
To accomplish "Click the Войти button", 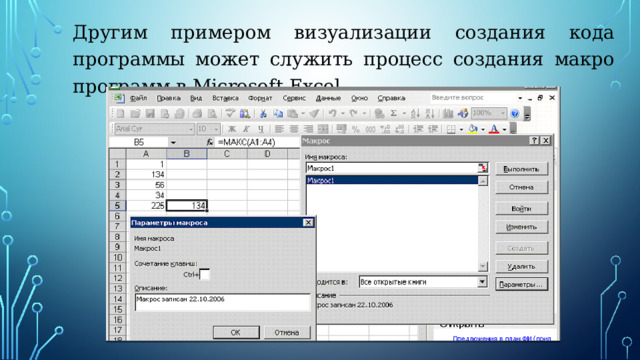I will click(x=521, y=208).
